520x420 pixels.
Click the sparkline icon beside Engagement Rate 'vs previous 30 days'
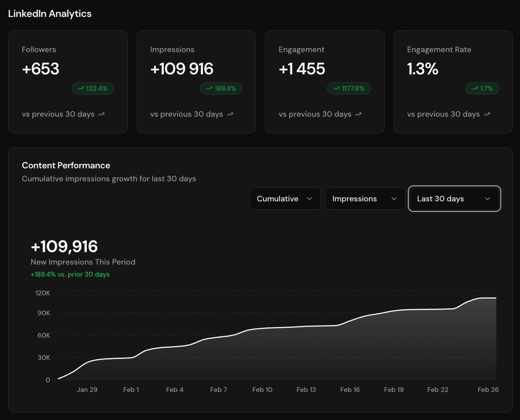pos(487,114)
